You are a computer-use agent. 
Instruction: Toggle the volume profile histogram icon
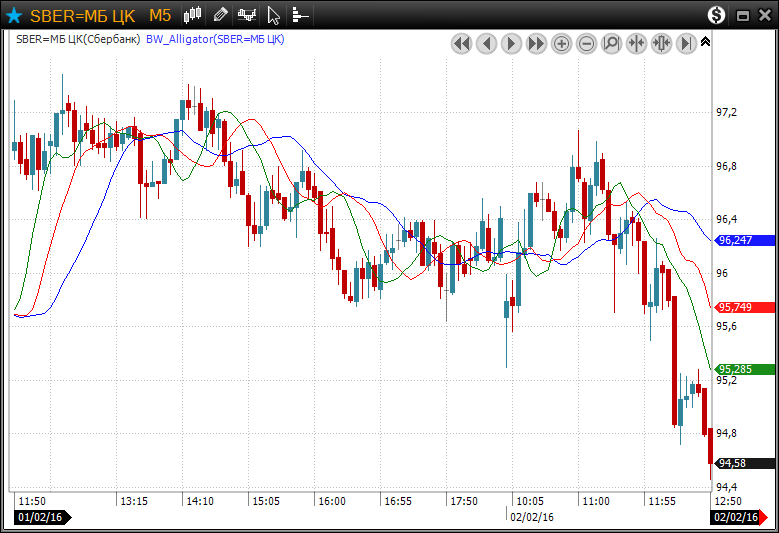[x=300, y=15]
